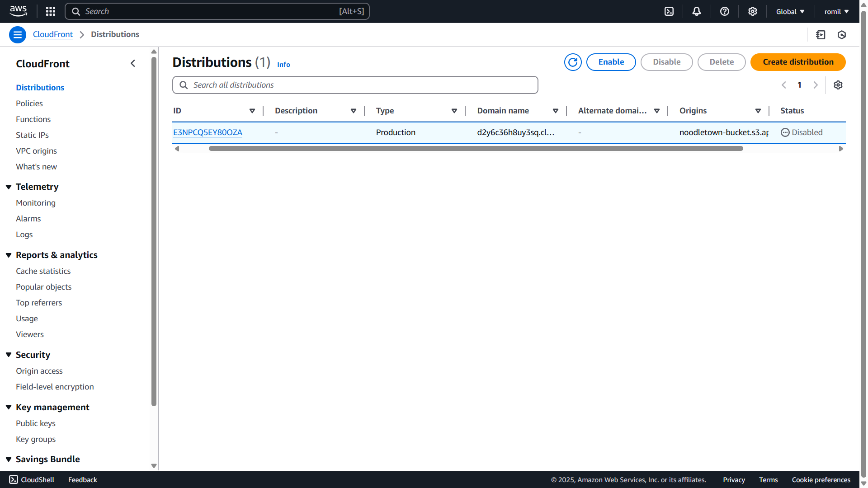Open Cache statistics report
The height and width of the screenshot is (488, 868).
click(43, 271)
